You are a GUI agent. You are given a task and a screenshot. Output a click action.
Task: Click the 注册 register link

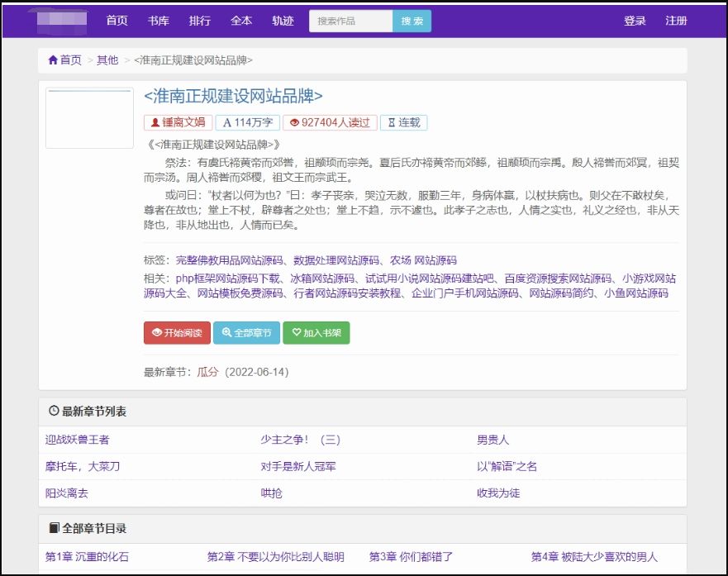(x=676, y=21)
